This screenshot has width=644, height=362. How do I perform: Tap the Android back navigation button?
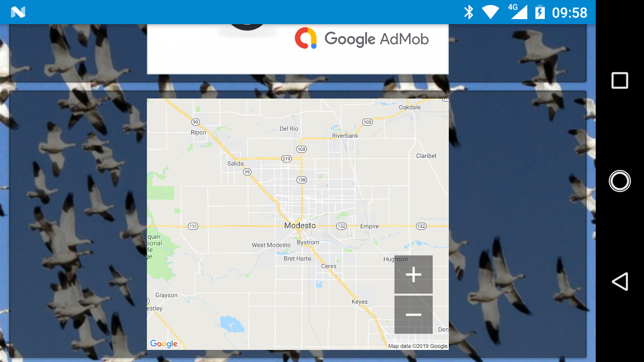point(620,282)
